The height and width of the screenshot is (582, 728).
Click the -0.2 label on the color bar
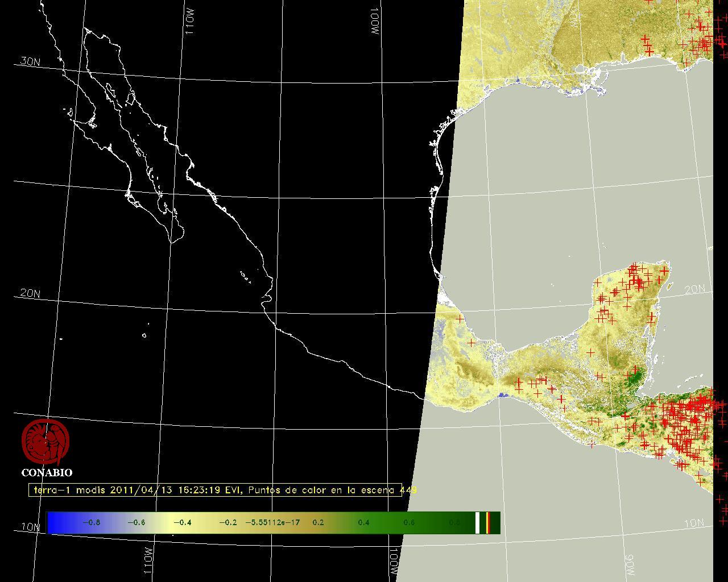point(227,523)
